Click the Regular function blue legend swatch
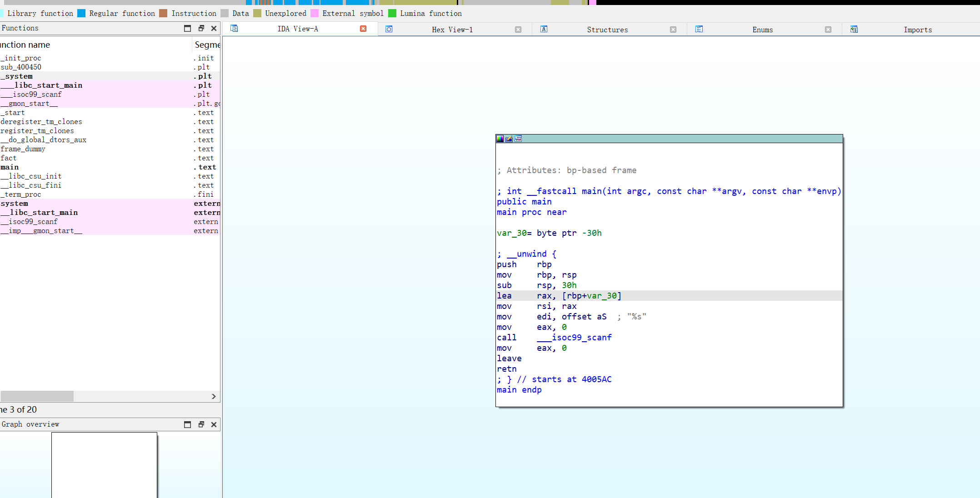980x498 pixels. pyautogui.click(x=81, y=13)
